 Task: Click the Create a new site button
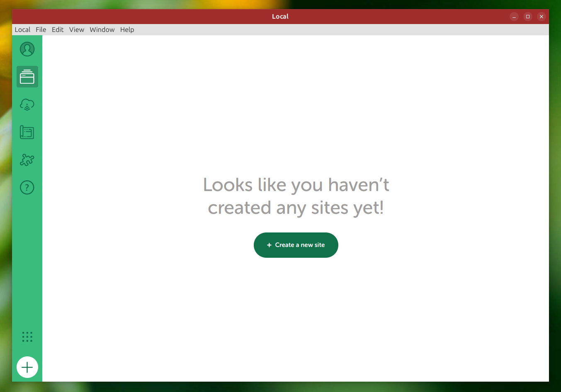[296, 245]
